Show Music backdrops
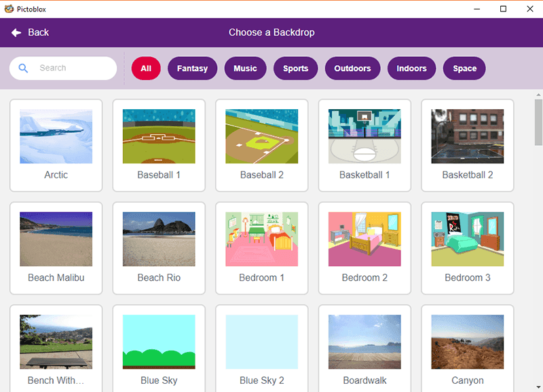The width and height of the screenshot is (543, 392). 245,68
